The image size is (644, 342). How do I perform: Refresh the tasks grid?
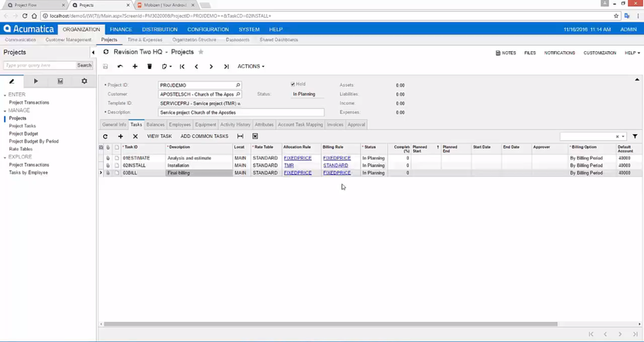point(106,136)
